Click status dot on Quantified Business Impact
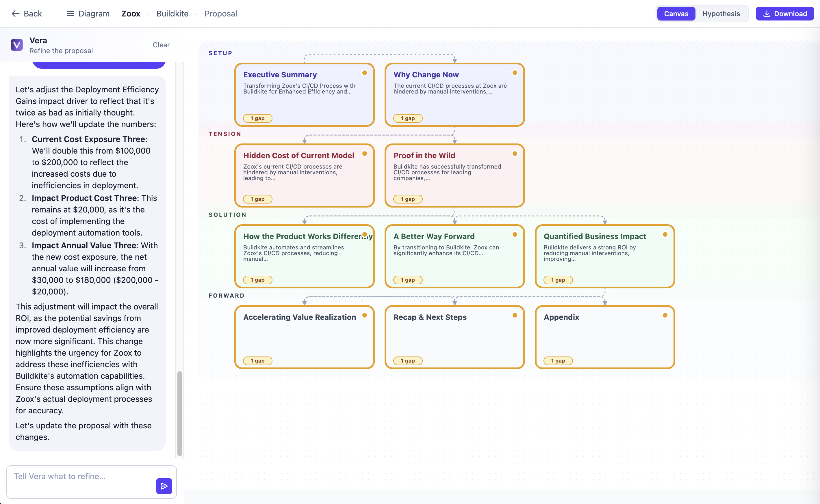 [665, 234]
